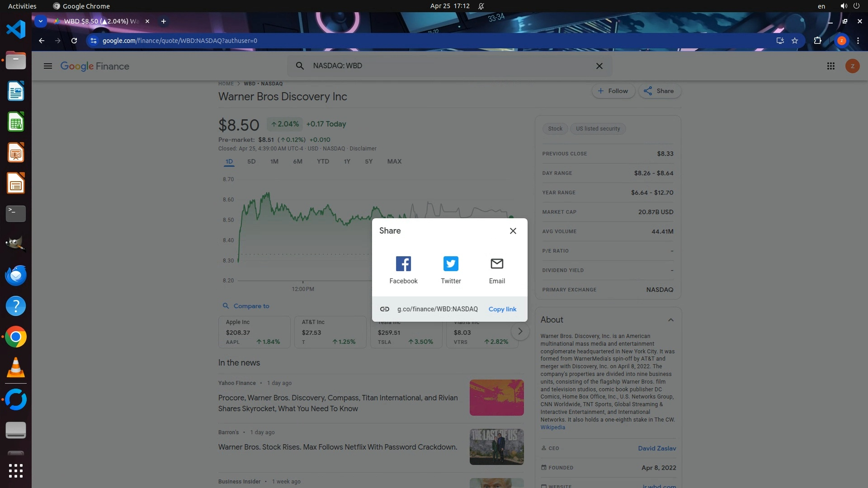Bookmark this page with the star icon
The image size is (868, 488).
(x=795, y=41)
